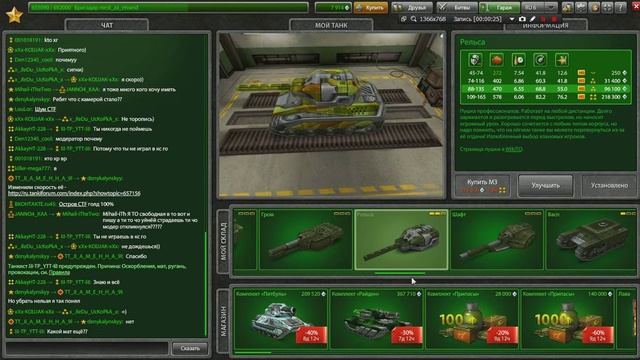Switch to the ЧАТ tab

107,25
